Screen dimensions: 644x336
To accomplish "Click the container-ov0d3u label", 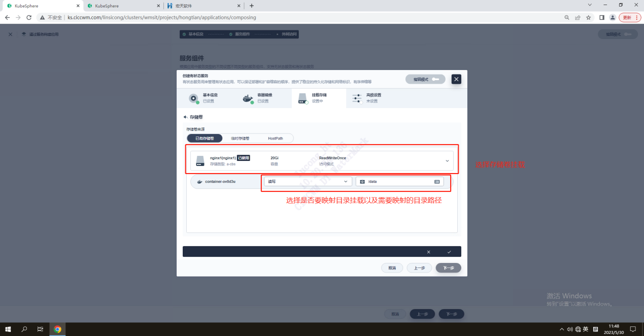I will 220,181.
